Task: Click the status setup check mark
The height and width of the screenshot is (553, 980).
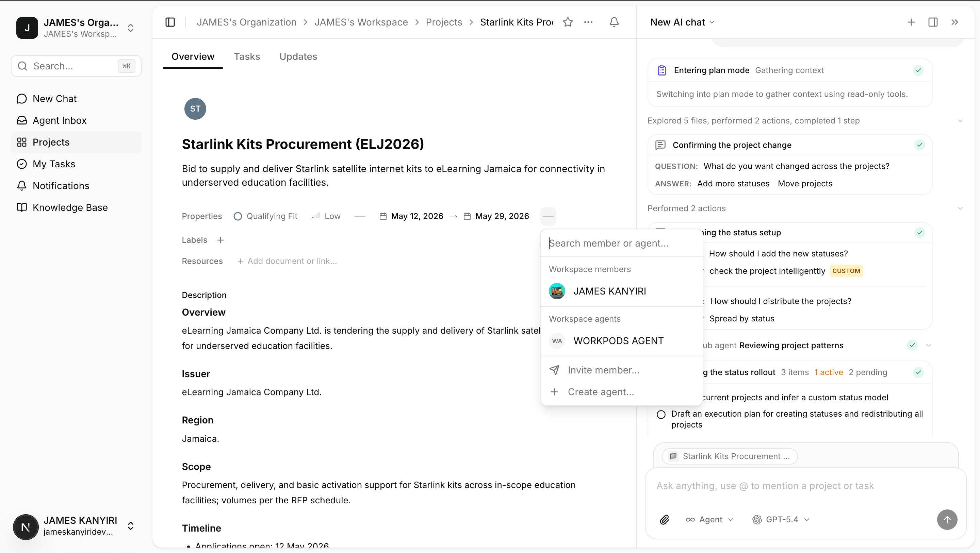Action: [919, 232]
